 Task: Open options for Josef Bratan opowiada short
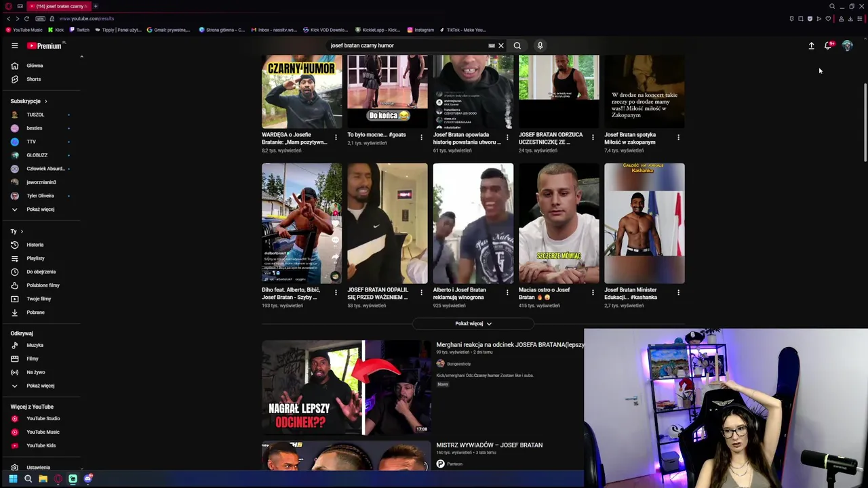click(507, 138)
